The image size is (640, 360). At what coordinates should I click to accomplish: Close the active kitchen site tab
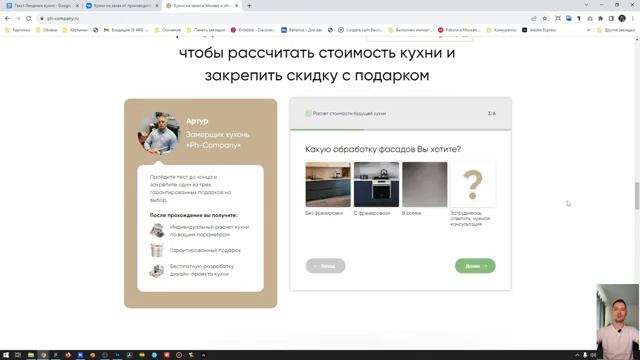237,6
